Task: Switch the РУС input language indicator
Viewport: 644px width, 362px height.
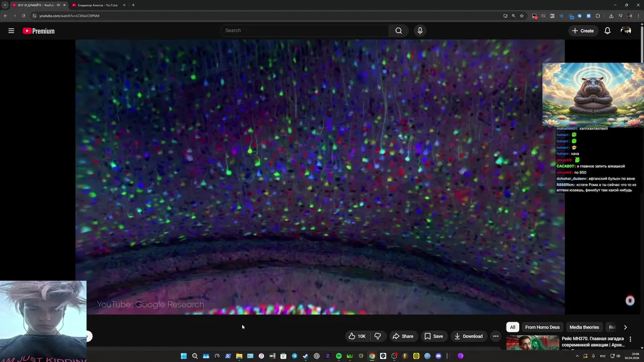Action: pyautogui.click(x=603, y=356)
